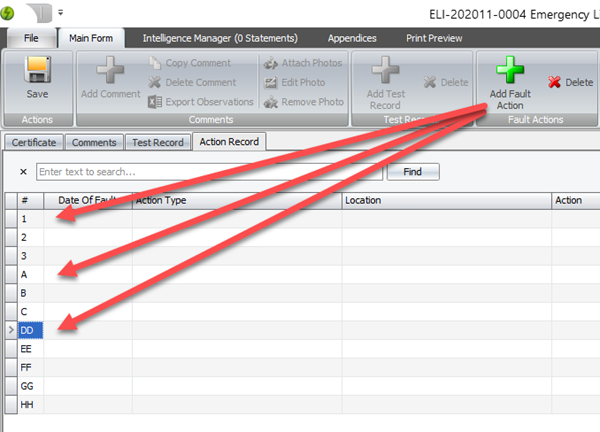This screenshot has height=432, width=600.
Task: Switch to Intelligence Manager tab
Action: 220,38
